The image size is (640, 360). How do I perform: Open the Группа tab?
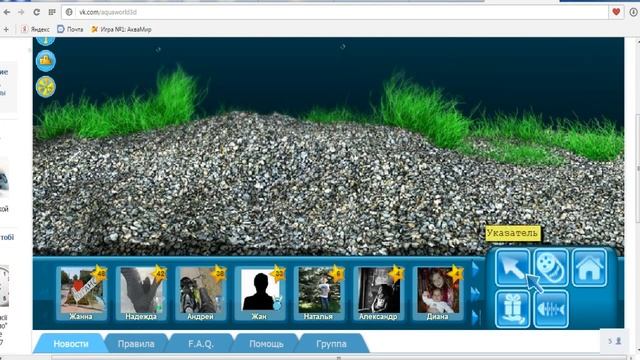click(331, 344)
